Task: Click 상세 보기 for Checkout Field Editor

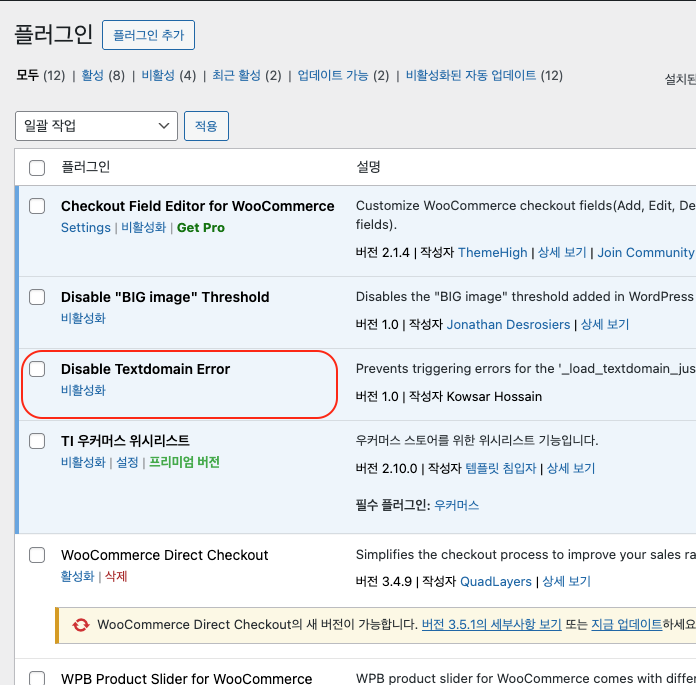Action: click(x=562, y=253)
